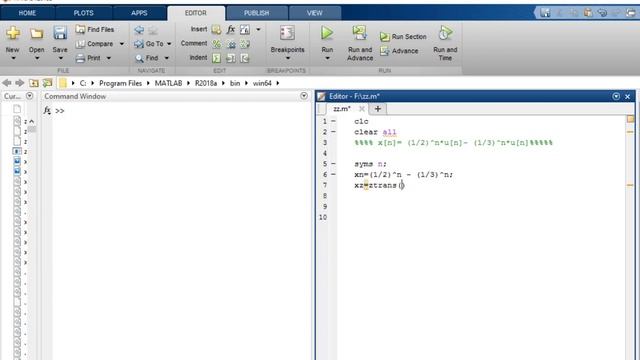This screenshot has height=360, width=640.
Task: Click the quick access Paste clipboard icon
Action: 588,13
